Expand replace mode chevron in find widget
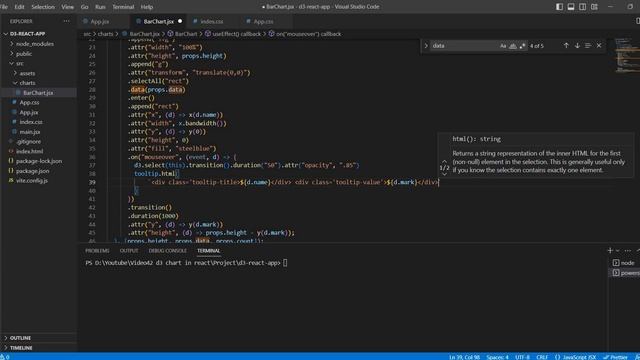This screenshot has height=360, width=640. [x=426, y=46]
